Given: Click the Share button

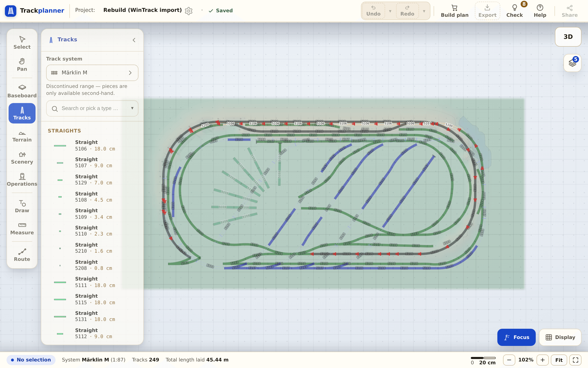Looking at the screenshot, I should click(570, 11).
